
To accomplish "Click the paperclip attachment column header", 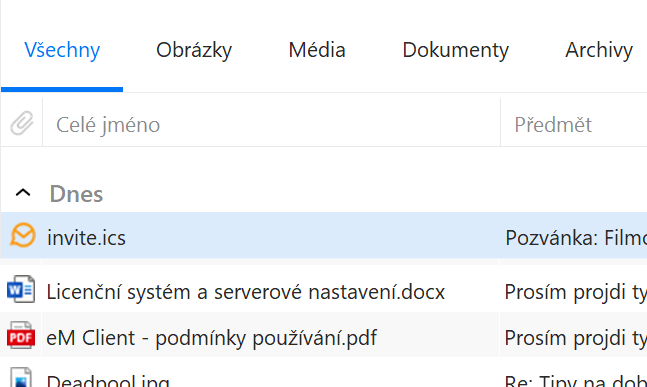I will 22,123.
